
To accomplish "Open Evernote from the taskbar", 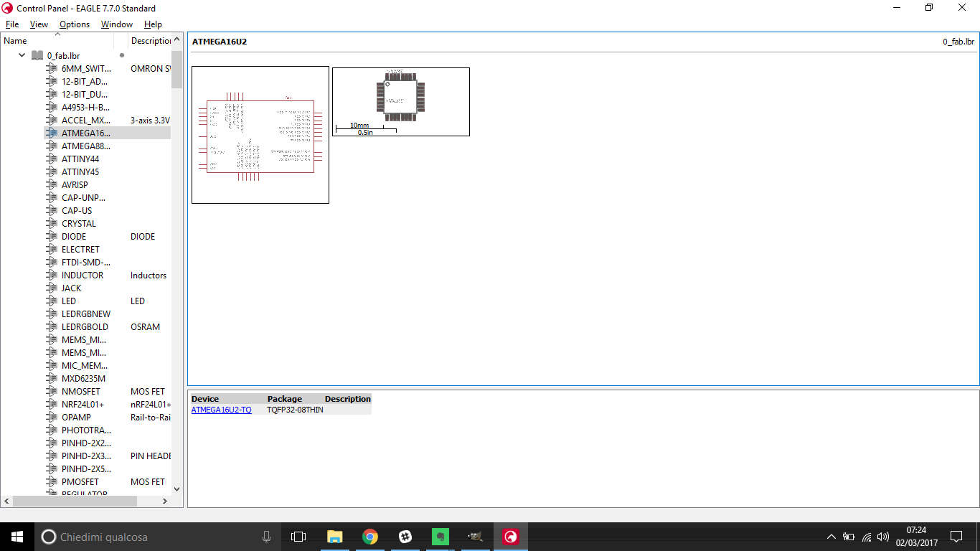I will coord(440,537).
